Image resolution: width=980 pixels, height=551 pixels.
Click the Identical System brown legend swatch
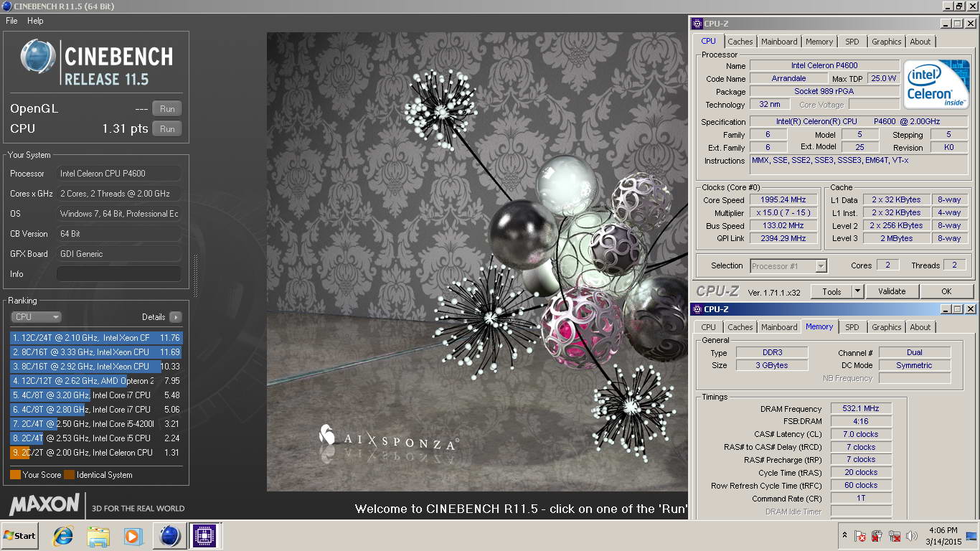69,475
